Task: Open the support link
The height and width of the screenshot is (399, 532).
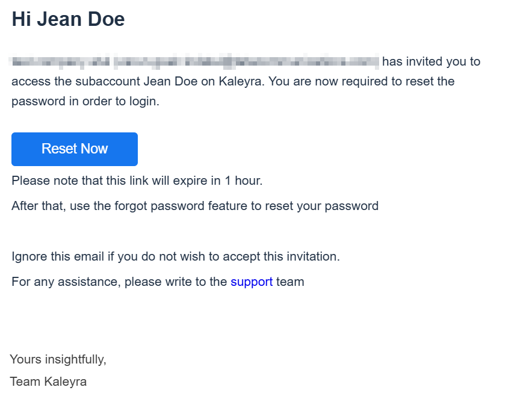Action: [252, 282]
